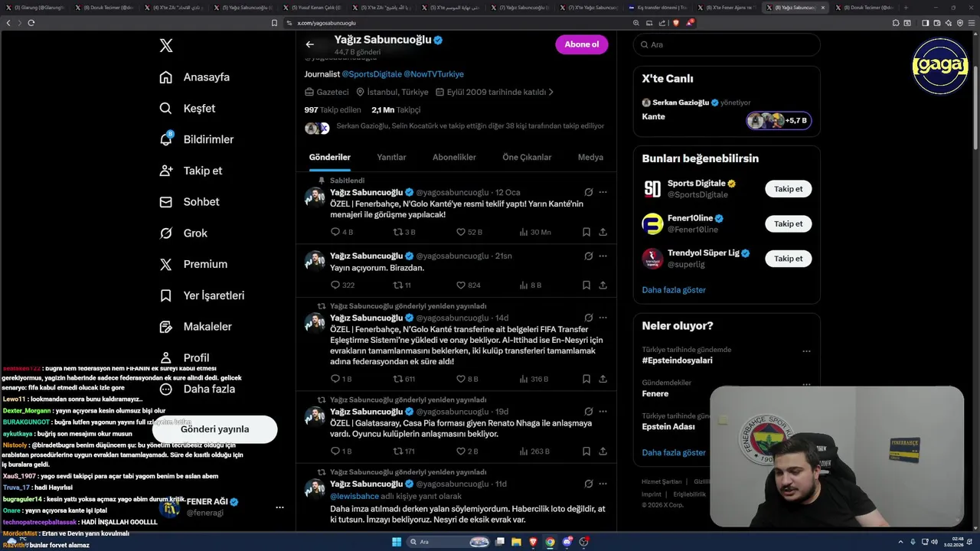Repost the pinned Kanté teklif post
This screenshot has width=980, height=551.
point(404,232)
